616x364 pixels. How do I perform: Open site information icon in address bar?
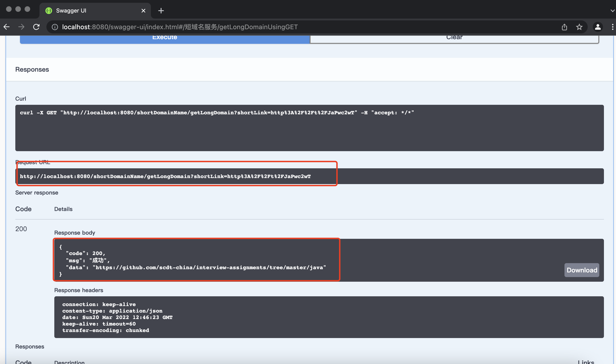(55, 27)
